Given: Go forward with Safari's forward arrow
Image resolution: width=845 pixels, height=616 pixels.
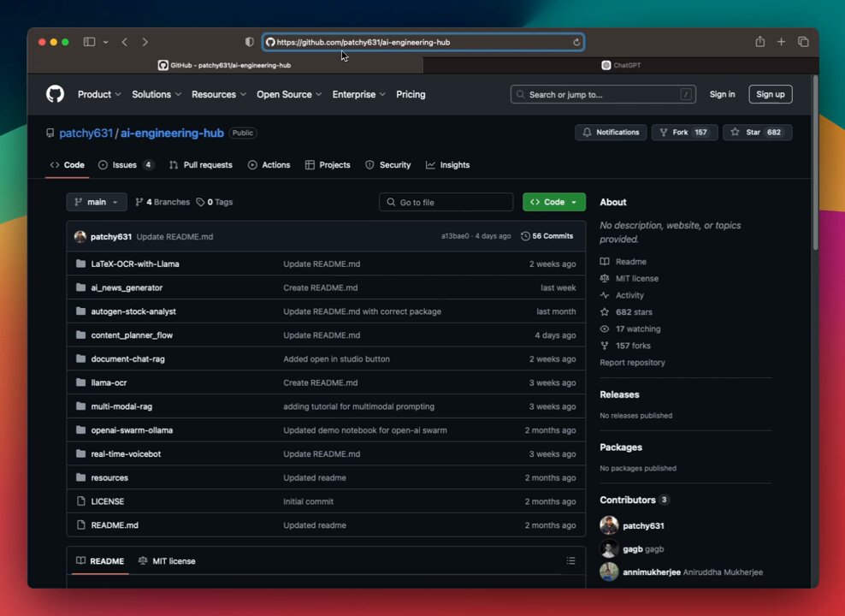Looking at the screenshot, I should [x=145, y=42].
